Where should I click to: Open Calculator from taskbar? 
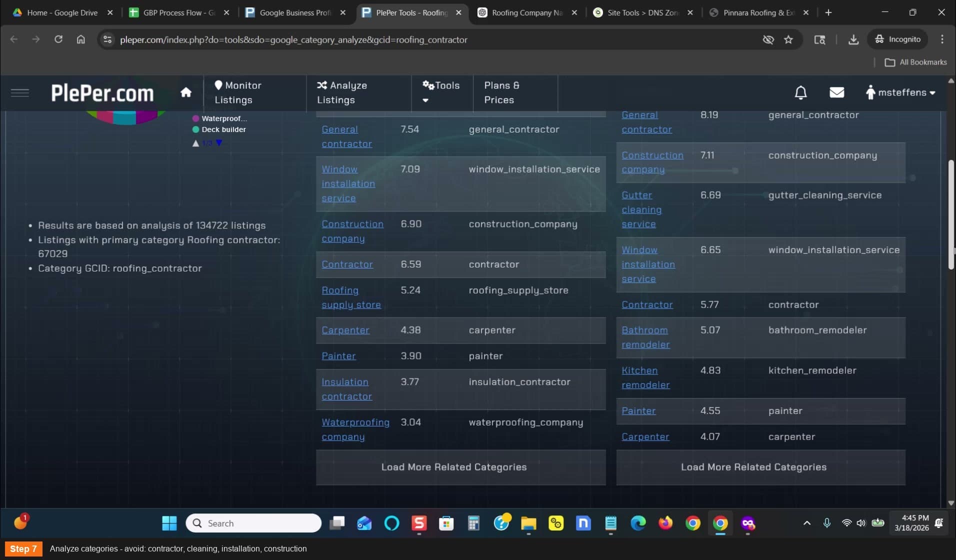tap(473, 523)
